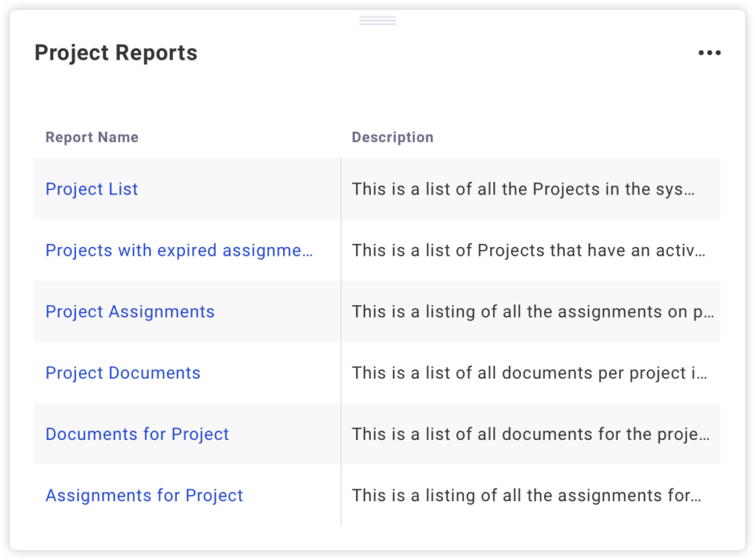Viewport: 755px width, 560px height.
Task: Click the Project Reports panel title
Action: pos(116,52)
